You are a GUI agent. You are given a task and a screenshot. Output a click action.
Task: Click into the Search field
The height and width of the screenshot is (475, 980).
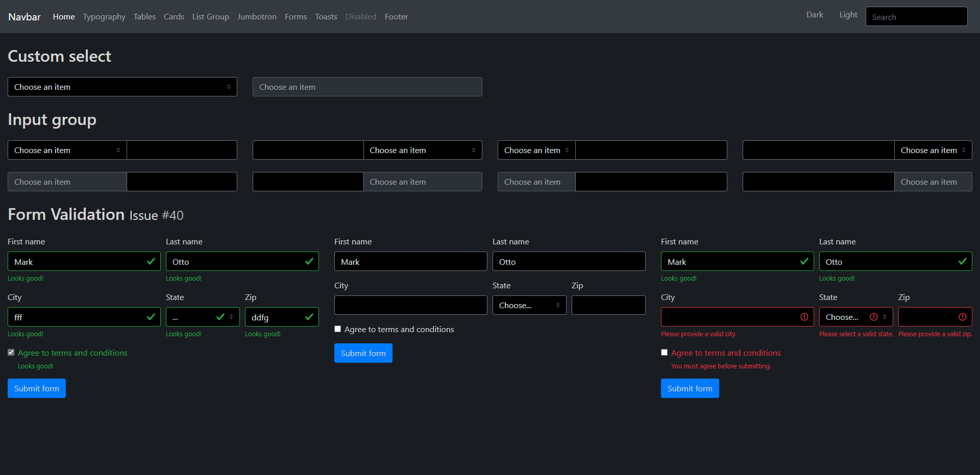tap(916, 16)
